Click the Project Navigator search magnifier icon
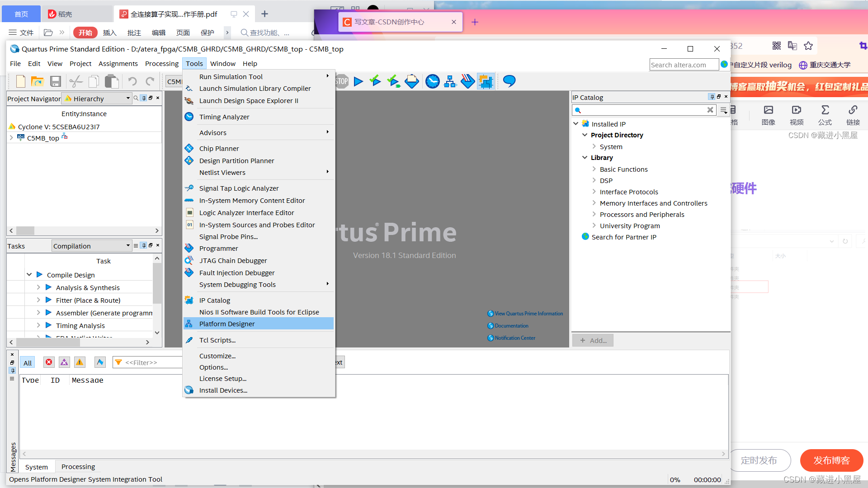Image resolution: width=868 pixels, height=488 pixels. click(x=136, y=98)
